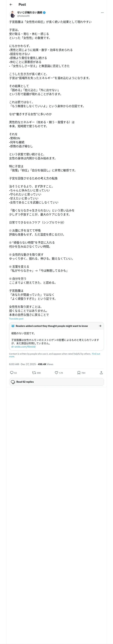Open @tukasatti handle profile
Viewport: 113px width, 644px height.
(x=23, y=16)
